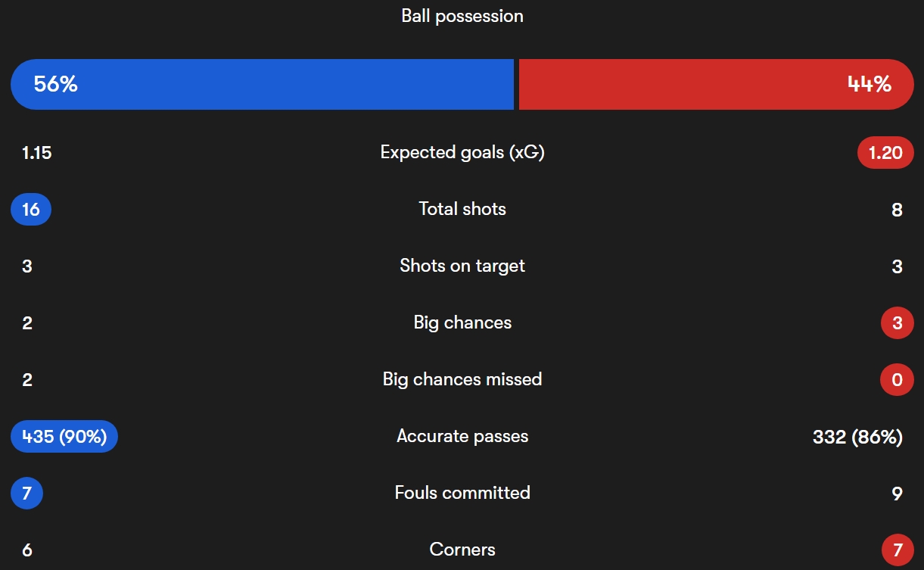Viewport: 924px width, 570px height.
Task: Select the red 7 corners badge
Action: [x=897, y=550]
